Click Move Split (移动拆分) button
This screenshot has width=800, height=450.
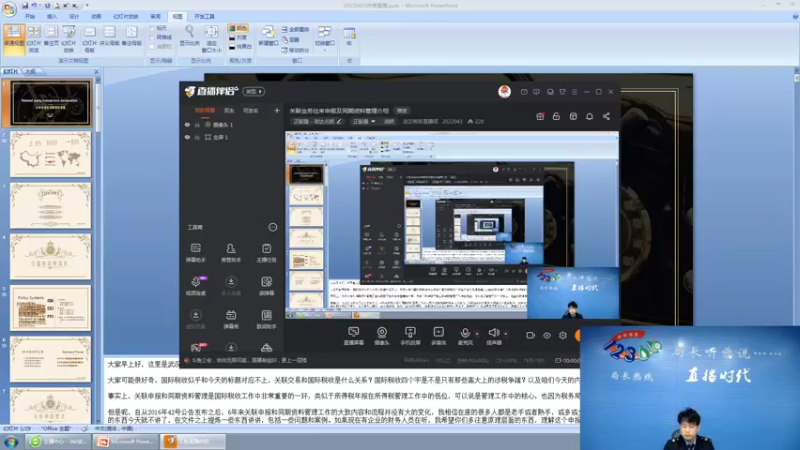295,50
